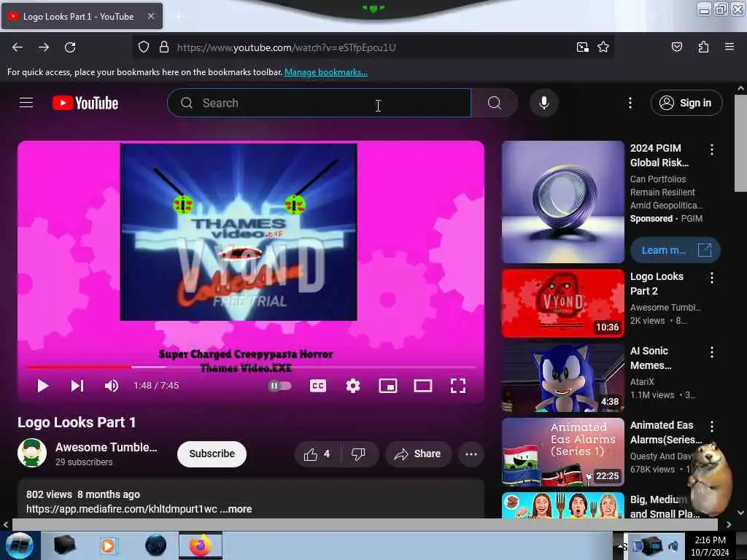The image size is (747, 560).
Task: Skip to the next video
Action: coord(77,386)
